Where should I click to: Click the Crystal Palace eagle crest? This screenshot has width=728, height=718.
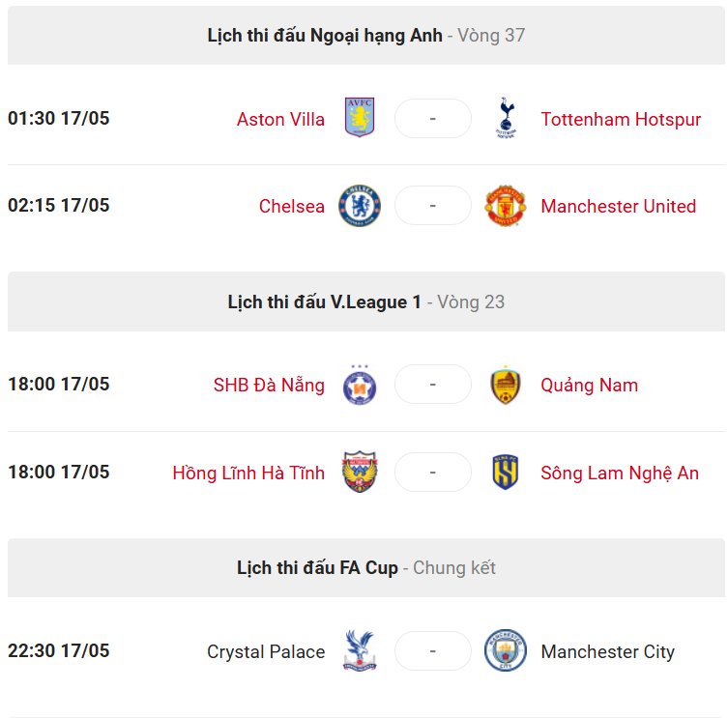coord(360,650)
